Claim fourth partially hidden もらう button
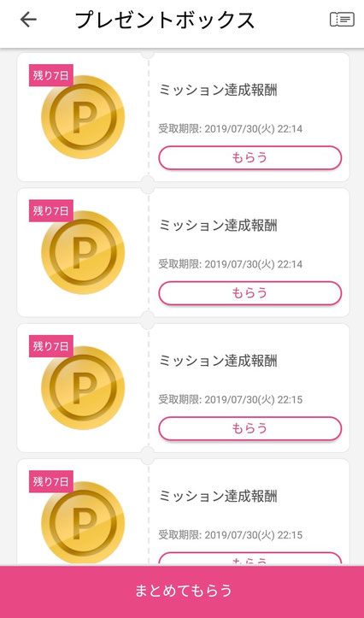This screenshot has width=364, height=618. [x=250, y=559]
